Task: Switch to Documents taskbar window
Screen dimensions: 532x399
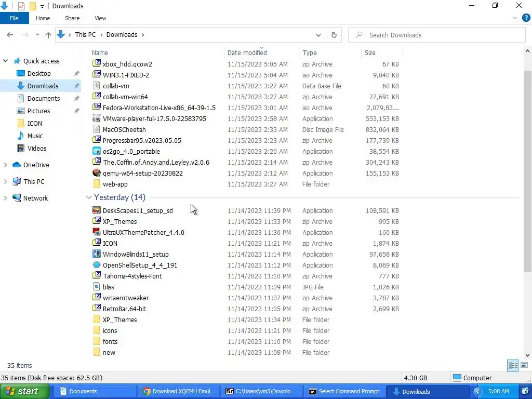Action: (x=95, y=391)
